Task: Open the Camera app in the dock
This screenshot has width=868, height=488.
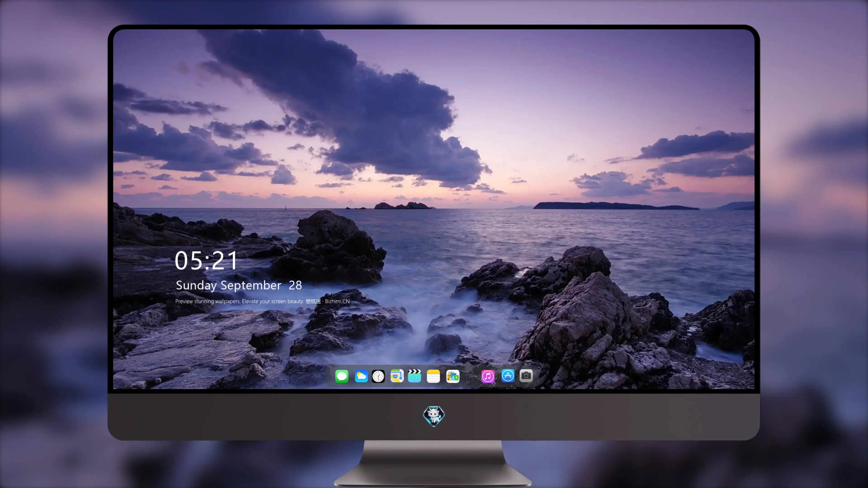Action: point(526,375)
